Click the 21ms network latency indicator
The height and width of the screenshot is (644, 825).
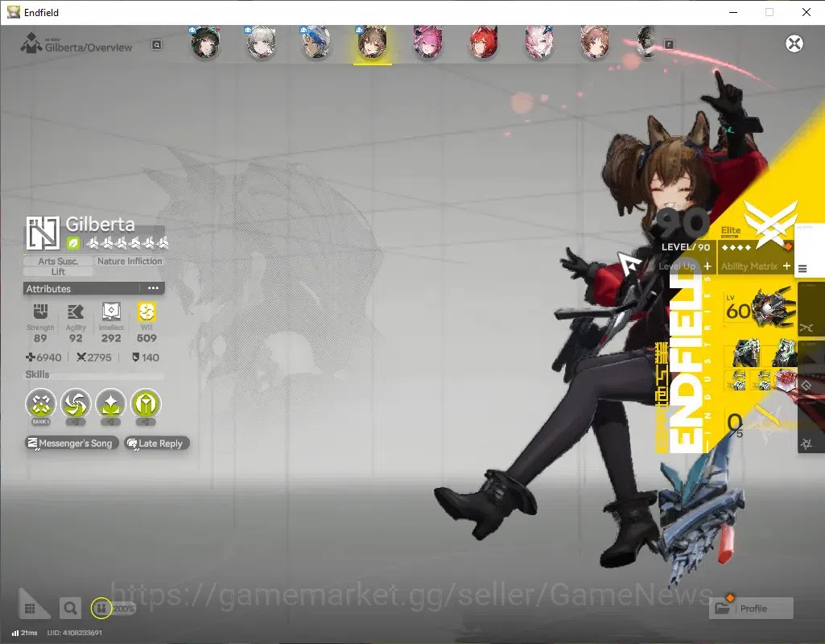pyautogui.click(x=25, y=633)
